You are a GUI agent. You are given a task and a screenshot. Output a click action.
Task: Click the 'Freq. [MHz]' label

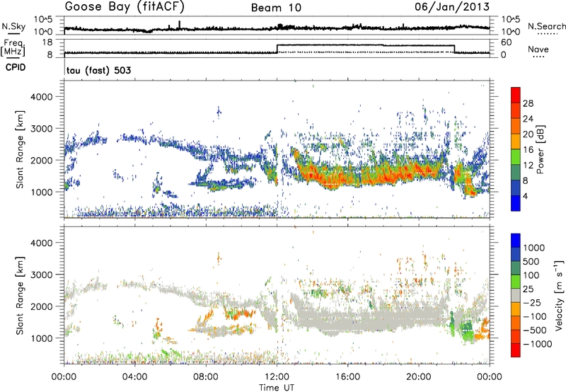[x=13, y=47]
